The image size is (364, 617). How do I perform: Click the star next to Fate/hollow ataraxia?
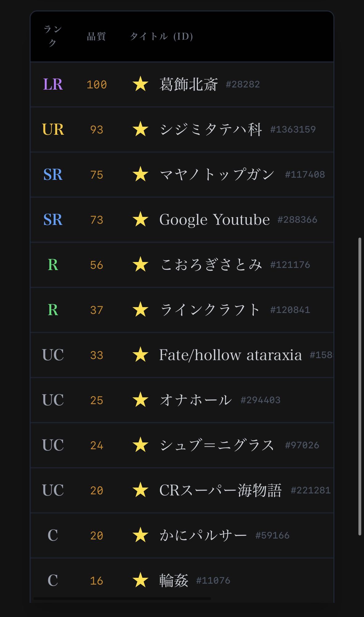pos(140,355)
